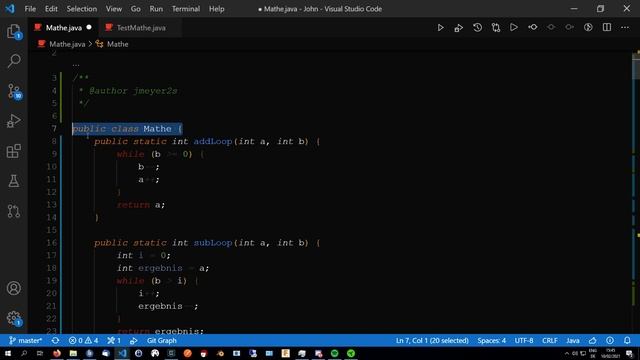
Task: Click the thumbs-up Java status icon
Action: (593, 340)
